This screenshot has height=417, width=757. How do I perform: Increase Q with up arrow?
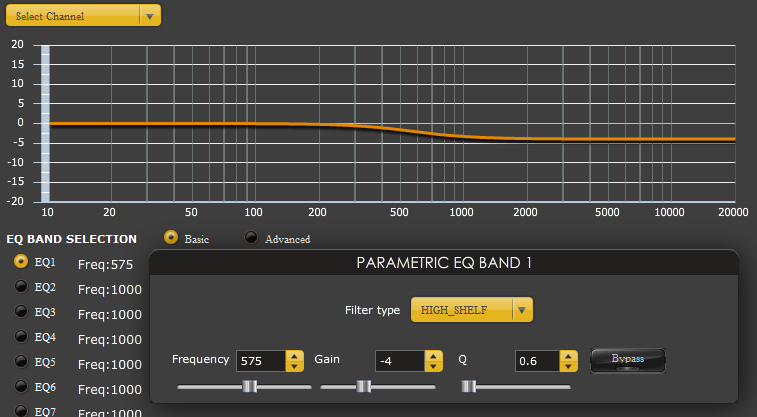[x=569, y=356]
